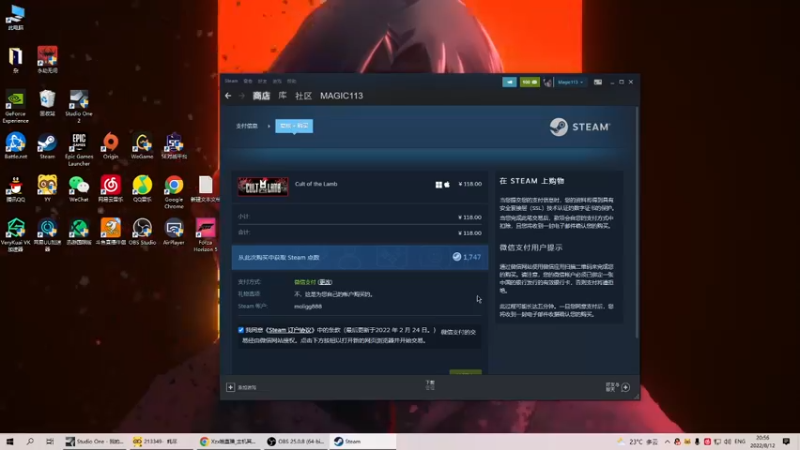Open the AirPlayer desktop shortcut
This screenshot has width=800, height=450.
173,232
